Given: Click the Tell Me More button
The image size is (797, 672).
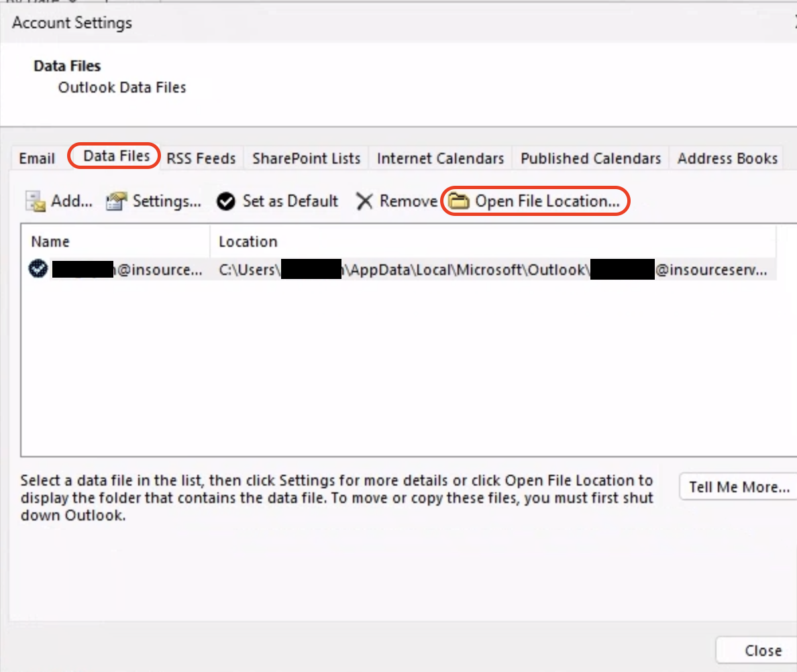Looking at the screenshot, I should click(739, 487).
